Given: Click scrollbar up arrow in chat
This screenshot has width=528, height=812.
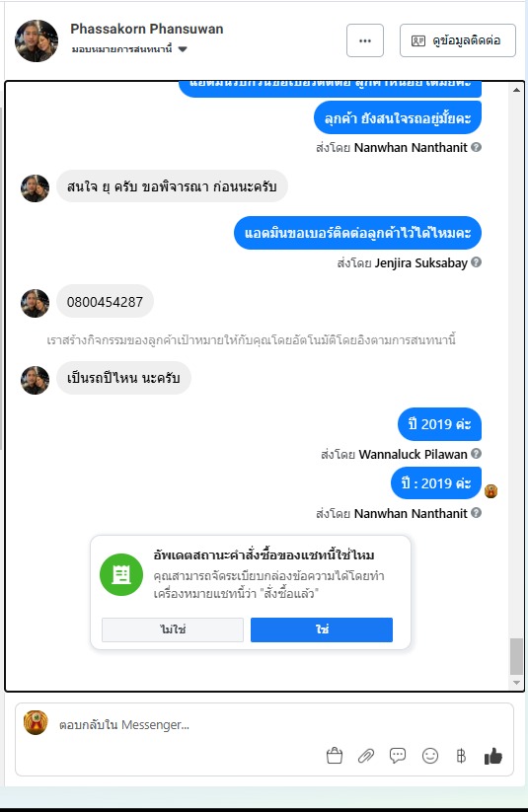Looking at the screenshot, I should click(516, 90).
